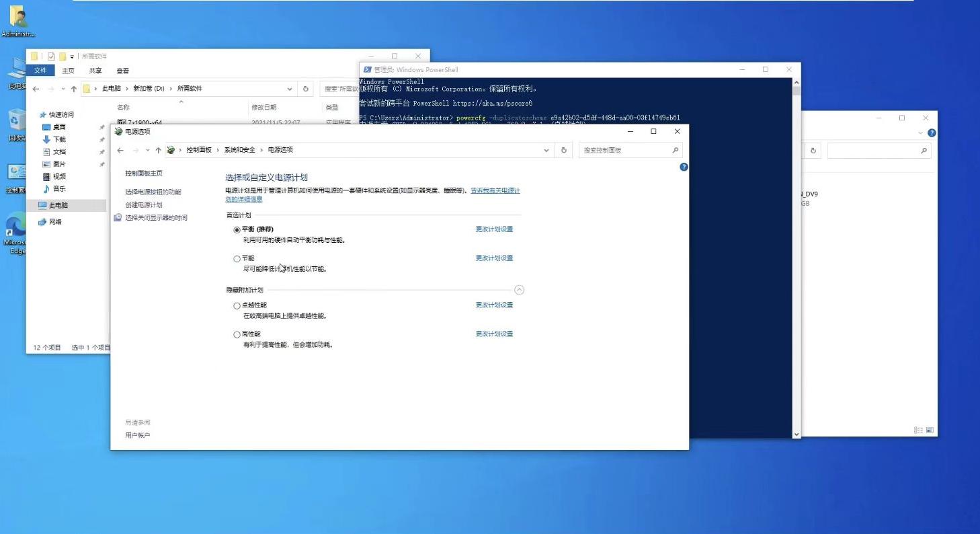980x534 pixels.
Task: Refresh the 所需软件 Explorer folder view
Action: click(x=305, y=89)
